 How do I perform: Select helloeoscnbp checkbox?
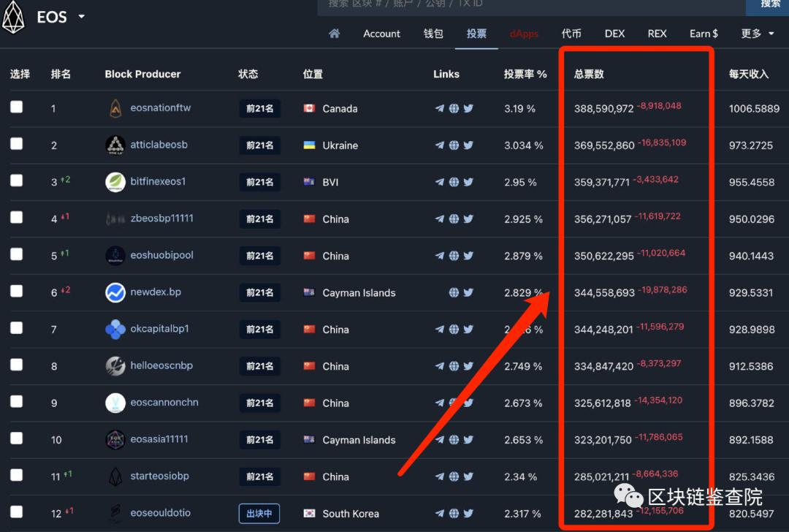point(17,365)
